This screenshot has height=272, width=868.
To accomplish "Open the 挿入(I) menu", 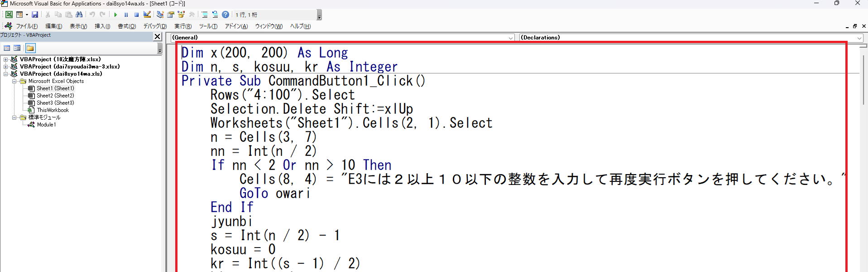I will coord(102,26).
